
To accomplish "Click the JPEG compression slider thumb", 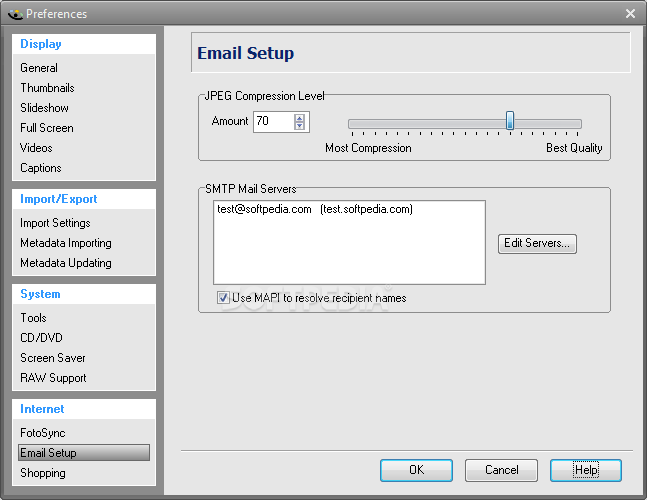I will [510, 120].
